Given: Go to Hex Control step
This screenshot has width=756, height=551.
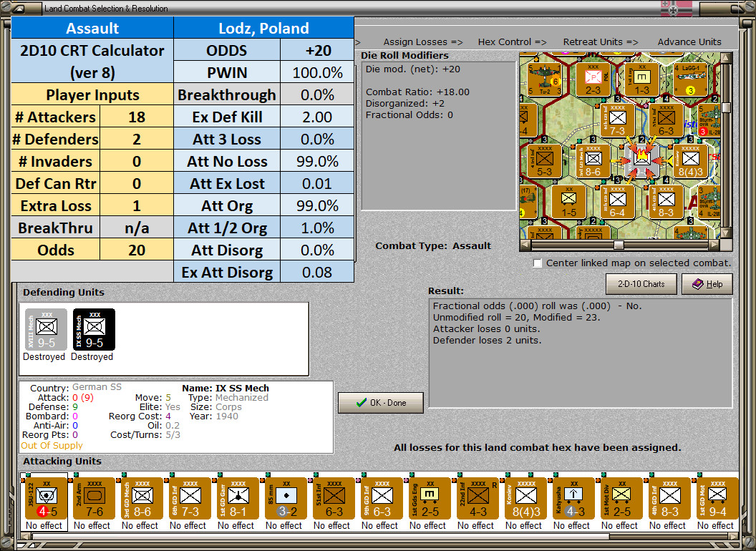Looking at the screenshot, I should pos(512,42).
